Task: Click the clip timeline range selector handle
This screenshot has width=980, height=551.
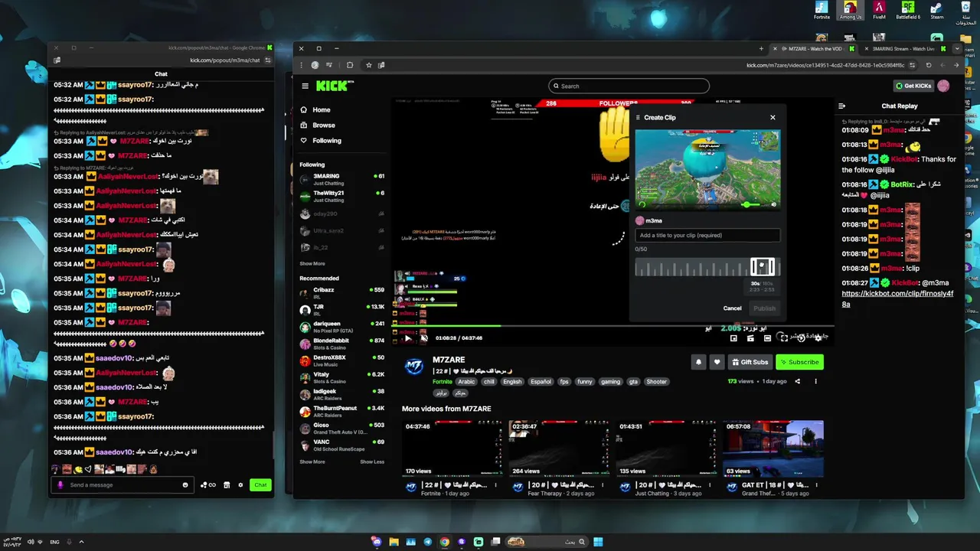Action: coord(762,266)
